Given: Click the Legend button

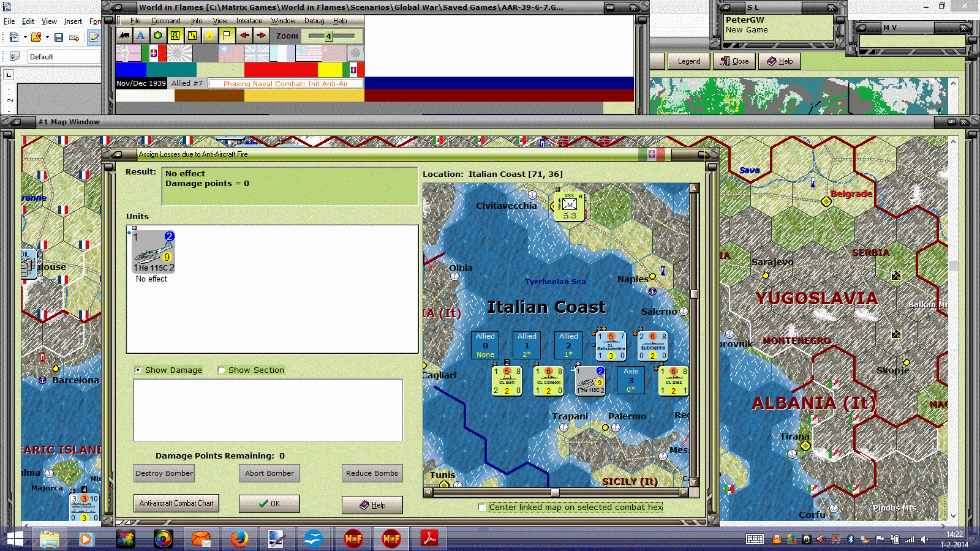Looking at the screenshot, I should click(689, 61).
